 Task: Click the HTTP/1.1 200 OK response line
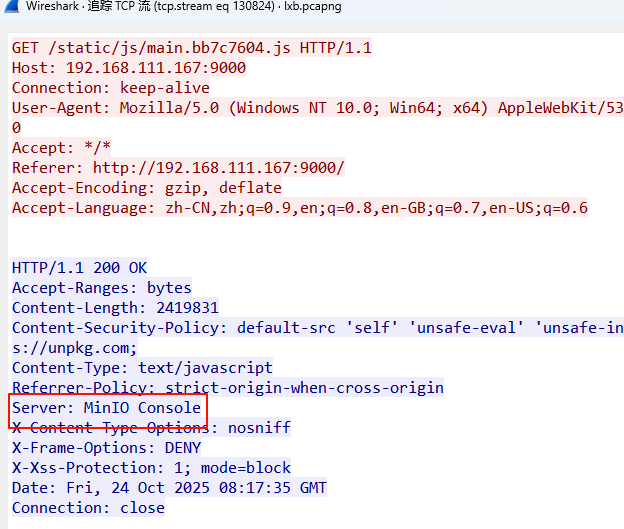tap(79, 268)
